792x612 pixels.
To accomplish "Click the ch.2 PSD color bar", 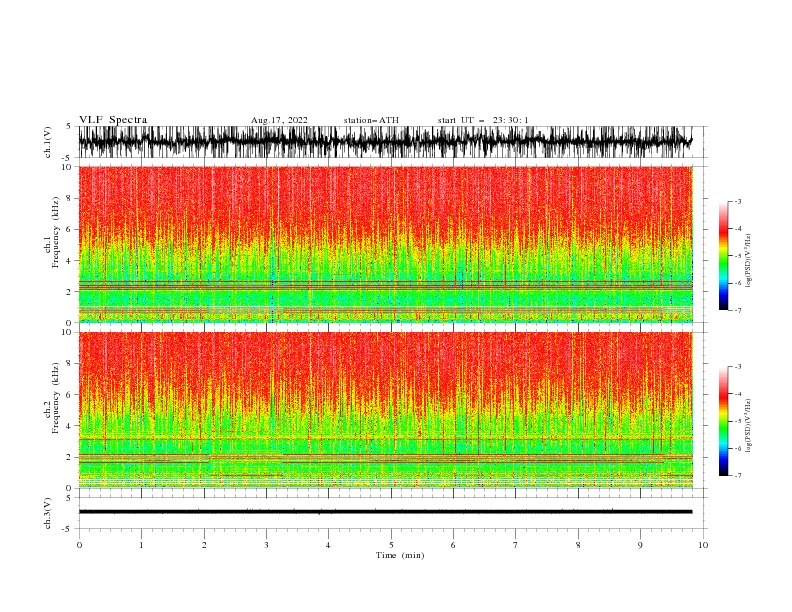I will pos(723,421).
